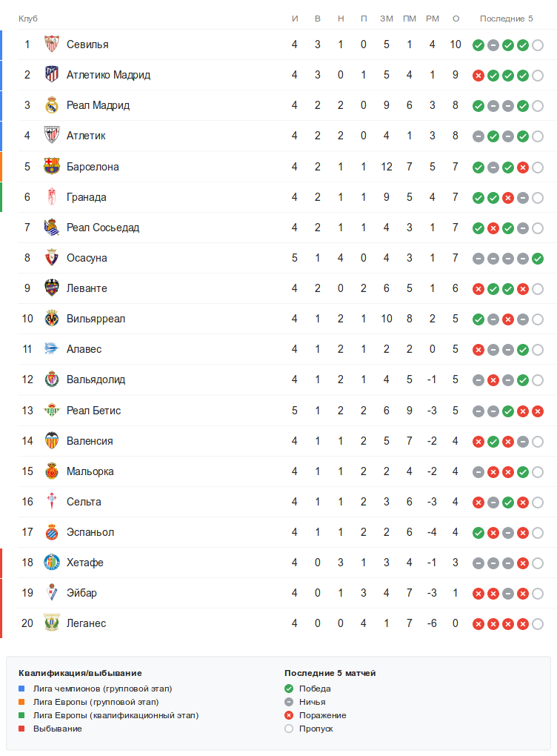Click Real Betis's last red loss indicator

pyautogui.click(x=538, y=411)
